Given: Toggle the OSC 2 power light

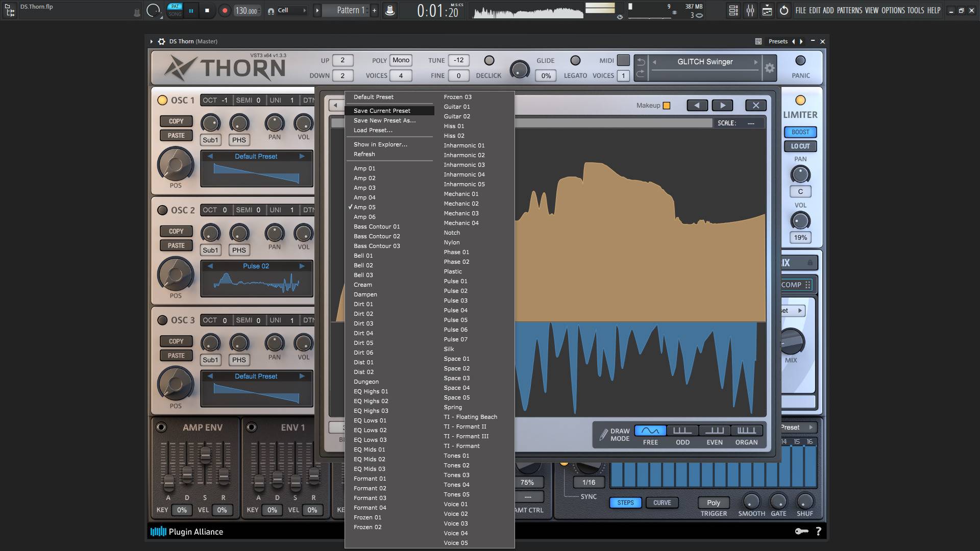Looking at the screenshot, I should click(162, 210).
